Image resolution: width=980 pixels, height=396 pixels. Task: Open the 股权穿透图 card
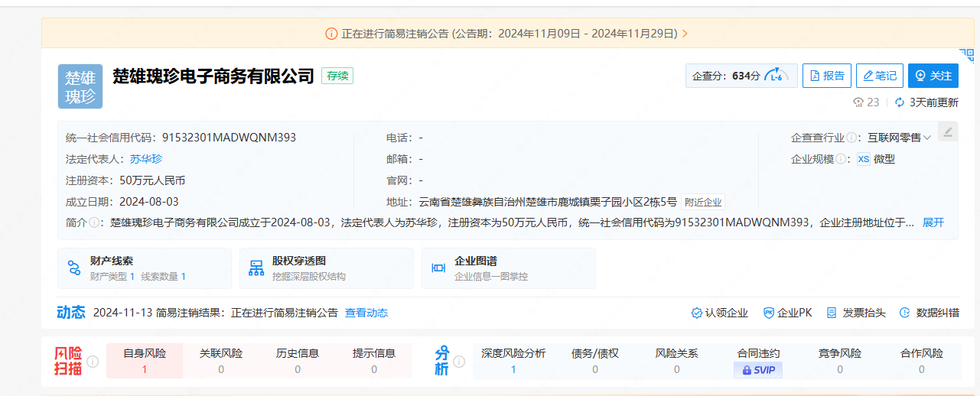(x=327, y=268)
